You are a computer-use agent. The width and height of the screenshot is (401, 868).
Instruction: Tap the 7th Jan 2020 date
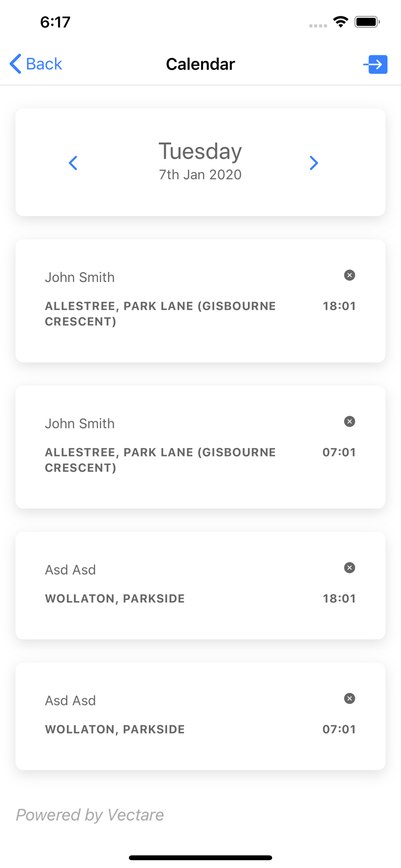(200, 174)
